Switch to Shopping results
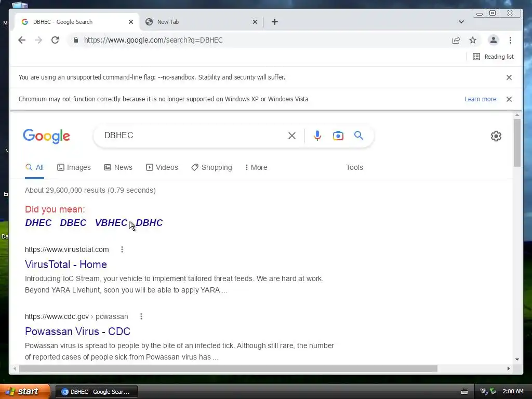Screen dimensions: 532x399 [212, 167]
